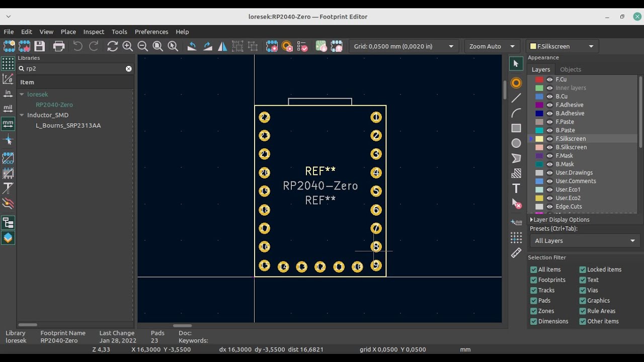
Task: Open the F.Silkscreen layer selector dropdown
Action: coord(562,46)
